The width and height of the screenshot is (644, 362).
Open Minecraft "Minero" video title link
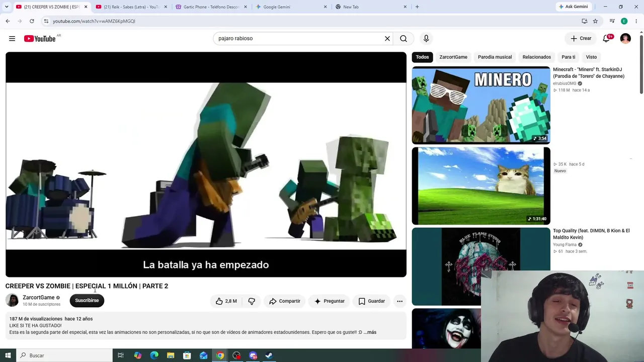[x=589, y=73]
